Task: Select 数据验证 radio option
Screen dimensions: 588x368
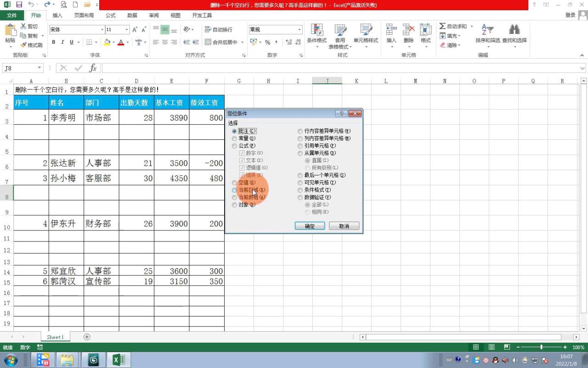Action: coord(300,197)
